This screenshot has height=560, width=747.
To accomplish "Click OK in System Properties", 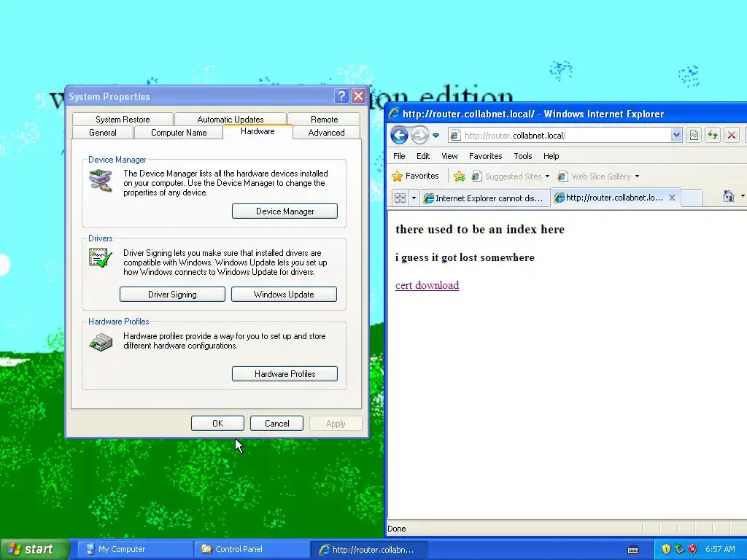I will coord(217,424).
